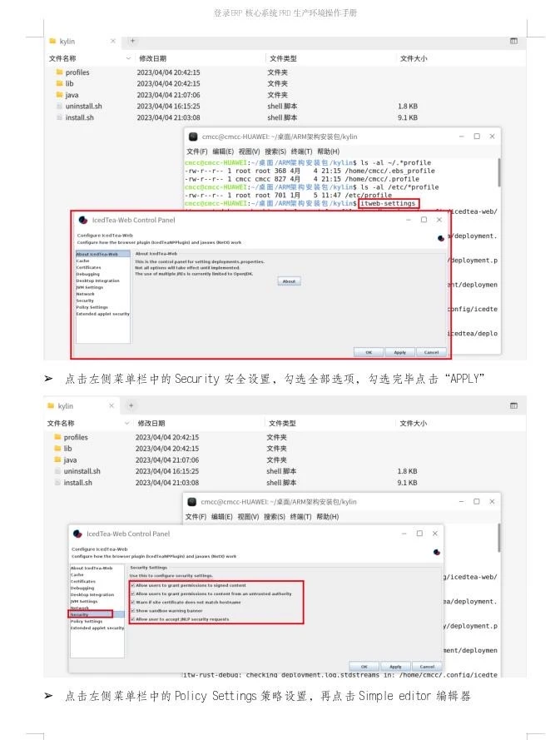Toggle permissions to content from an untrusted authority
Screen dimensions: 560x740
click(133, 593)
